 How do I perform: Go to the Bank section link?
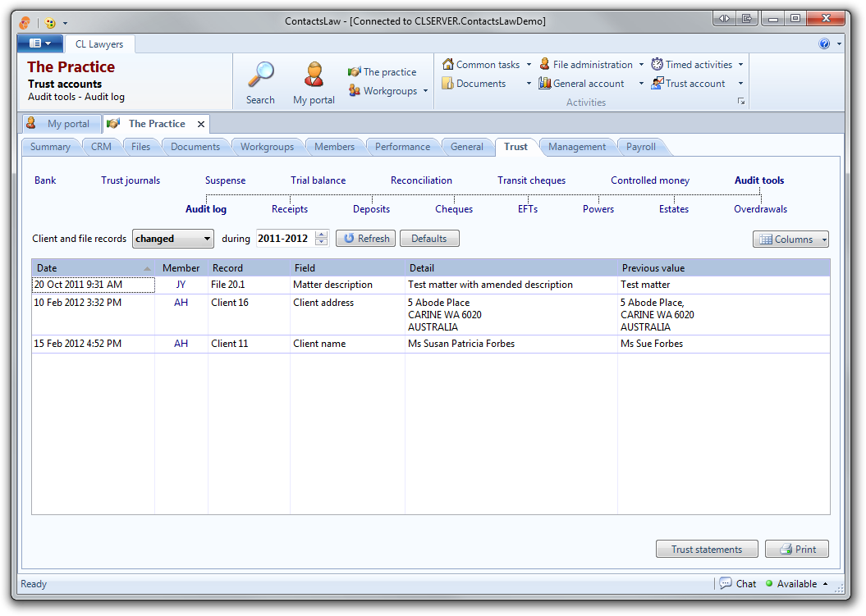[45, 180]
